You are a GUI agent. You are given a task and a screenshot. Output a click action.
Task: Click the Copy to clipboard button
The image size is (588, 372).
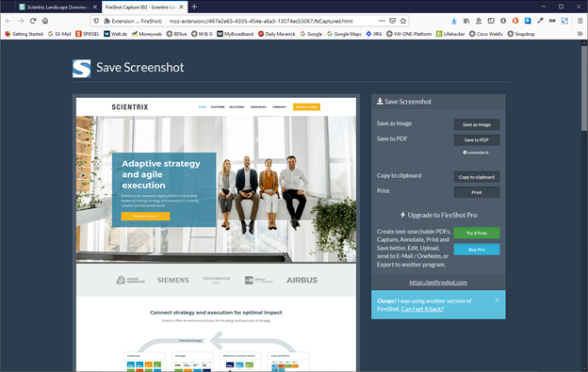477,177
